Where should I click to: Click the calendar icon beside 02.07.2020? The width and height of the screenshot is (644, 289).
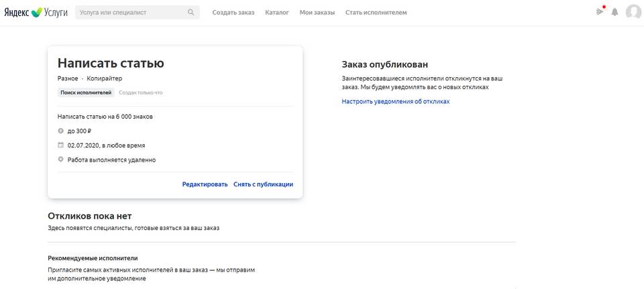(x=61, y=145)
